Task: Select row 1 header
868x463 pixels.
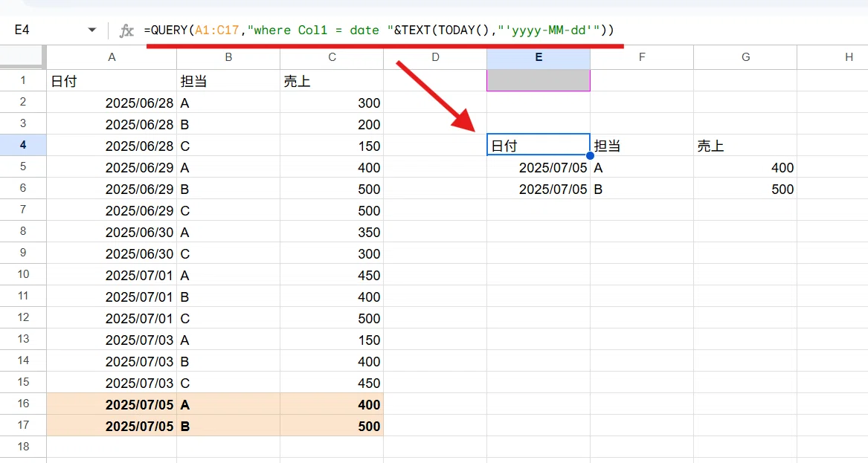Action: pos(23,80)
